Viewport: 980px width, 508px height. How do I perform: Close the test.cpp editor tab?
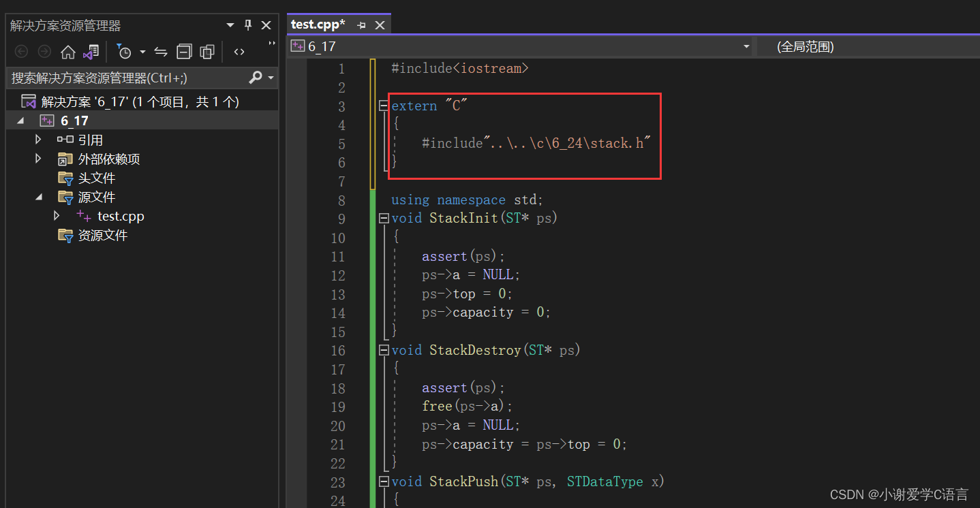(380, 25)
